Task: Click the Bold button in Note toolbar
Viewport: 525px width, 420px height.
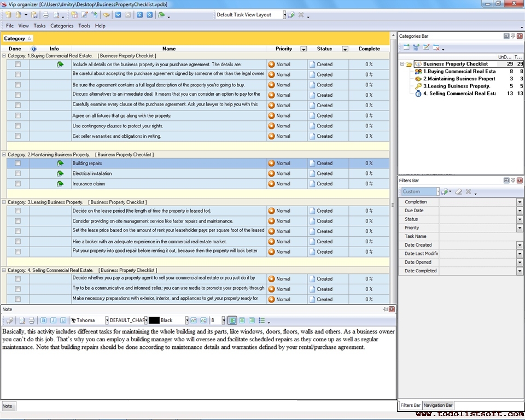Action: tap(44, 320)
